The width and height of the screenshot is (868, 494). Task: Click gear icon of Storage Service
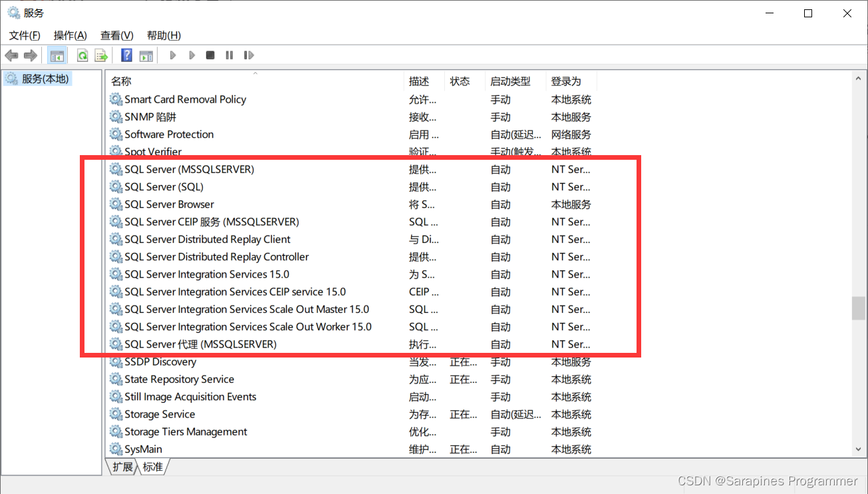pos(116,414)
